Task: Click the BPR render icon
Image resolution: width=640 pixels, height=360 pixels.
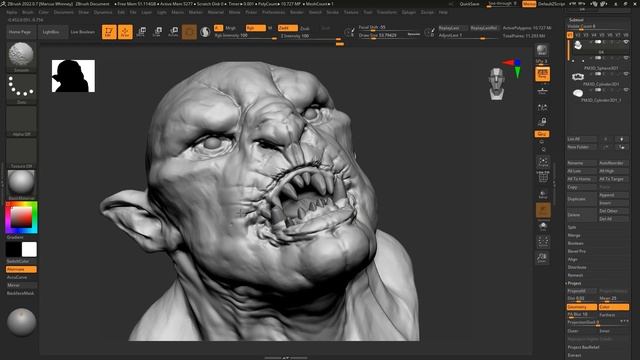Action: point(542,51)
